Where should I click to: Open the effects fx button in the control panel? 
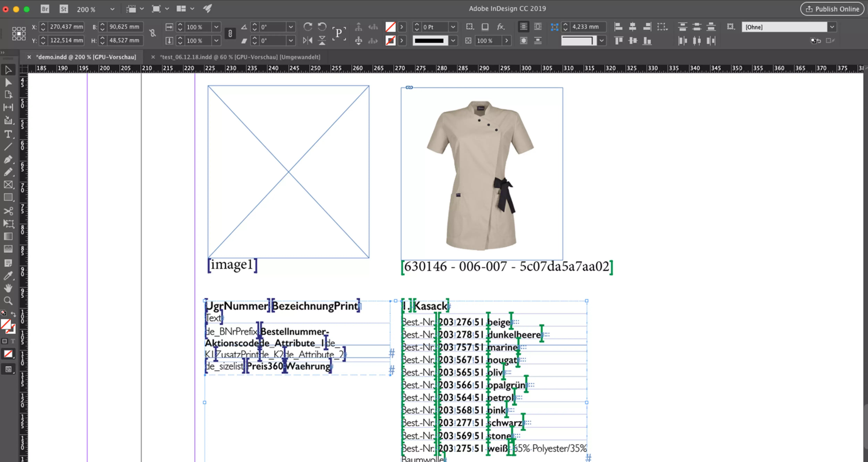coord(501,27)
